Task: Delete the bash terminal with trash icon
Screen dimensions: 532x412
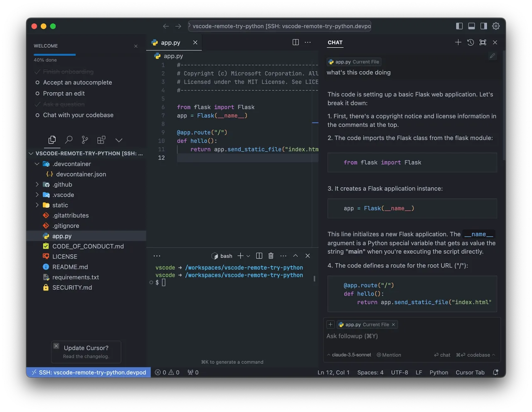Action: 271,256
